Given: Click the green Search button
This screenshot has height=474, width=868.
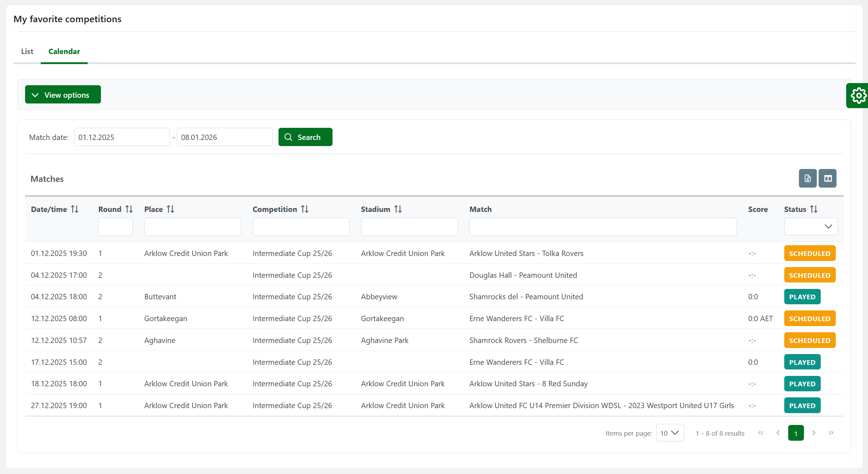Looking at the screenshot, I should (305, 137).
